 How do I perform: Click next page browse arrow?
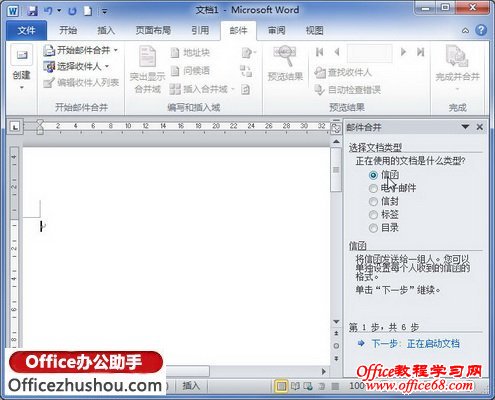pyautogui.click(x=336, y=359)
